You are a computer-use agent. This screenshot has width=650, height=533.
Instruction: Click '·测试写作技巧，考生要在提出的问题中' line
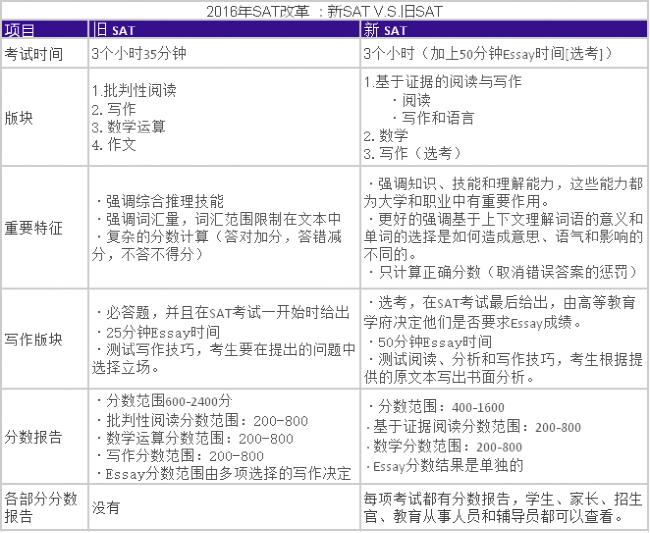tap(225, 349)
